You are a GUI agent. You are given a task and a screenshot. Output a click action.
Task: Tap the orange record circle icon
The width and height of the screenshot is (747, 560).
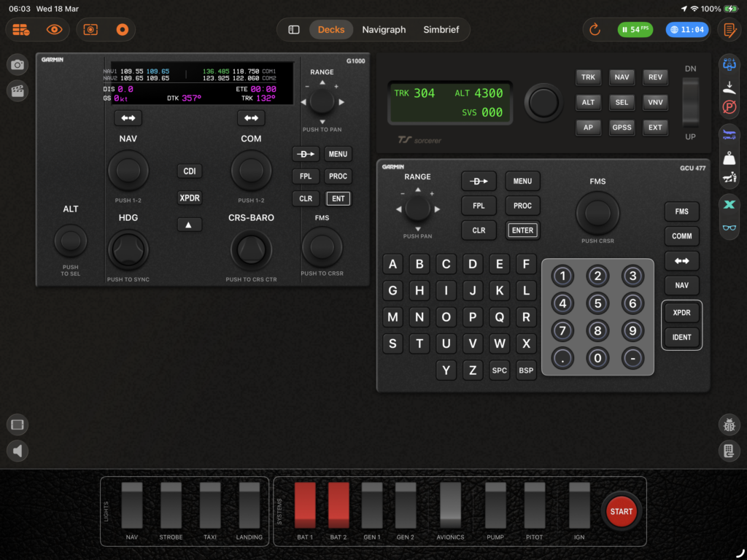[x=122, y=30]
